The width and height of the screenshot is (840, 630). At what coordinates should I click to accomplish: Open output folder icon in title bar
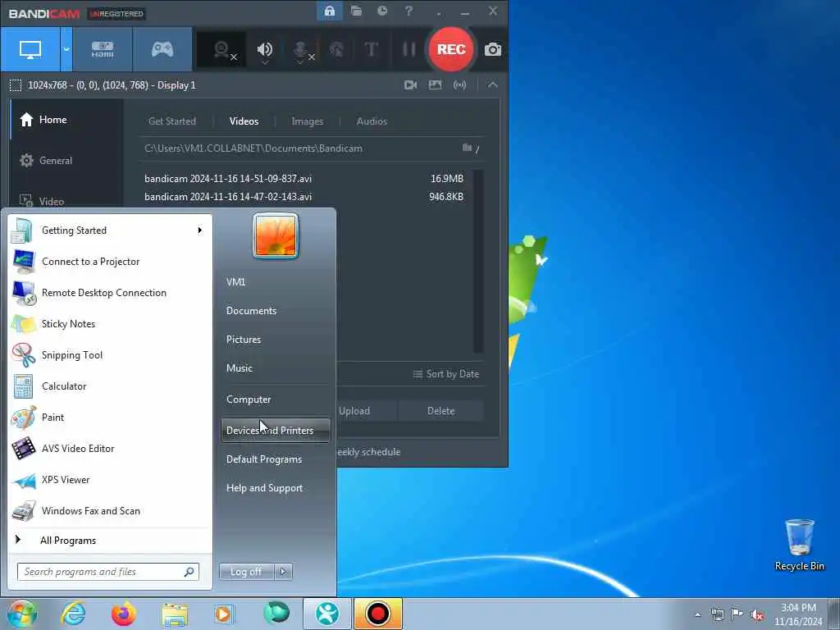[x=356, y=11]
